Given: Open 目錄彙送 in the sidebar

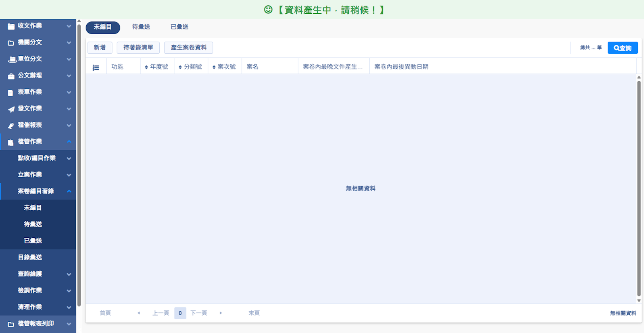Looking at the screenshot, I should click(30, 258).
